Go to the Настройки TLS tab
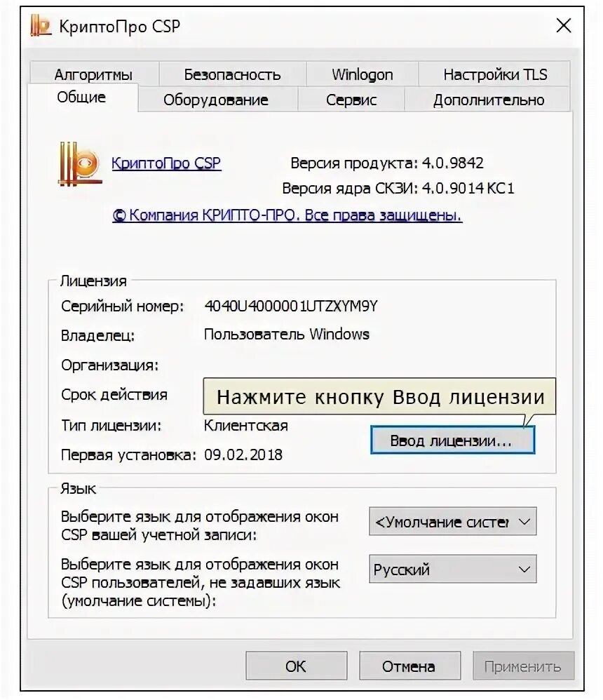 tap(494, 74)
